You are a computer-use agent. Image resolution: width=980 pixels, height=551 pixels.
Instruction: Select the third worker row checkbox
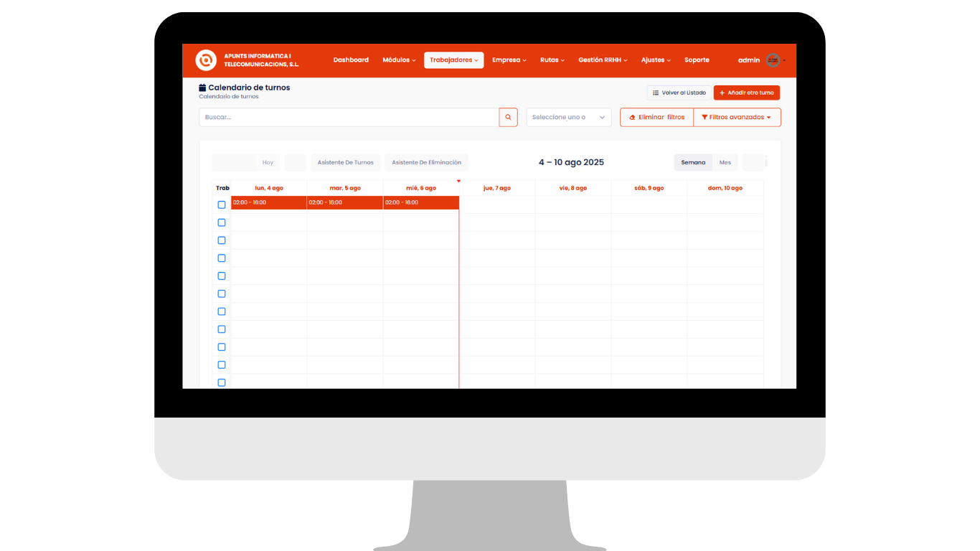tap(222, 240)
